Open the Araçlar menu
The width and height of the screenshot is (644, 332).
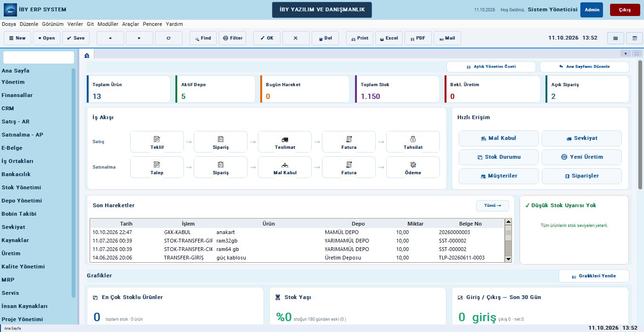point(131,24)
